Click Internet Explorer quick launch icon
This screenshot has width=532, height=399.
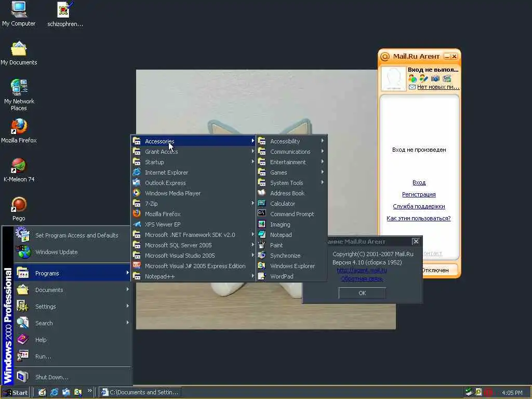point(54,392)
